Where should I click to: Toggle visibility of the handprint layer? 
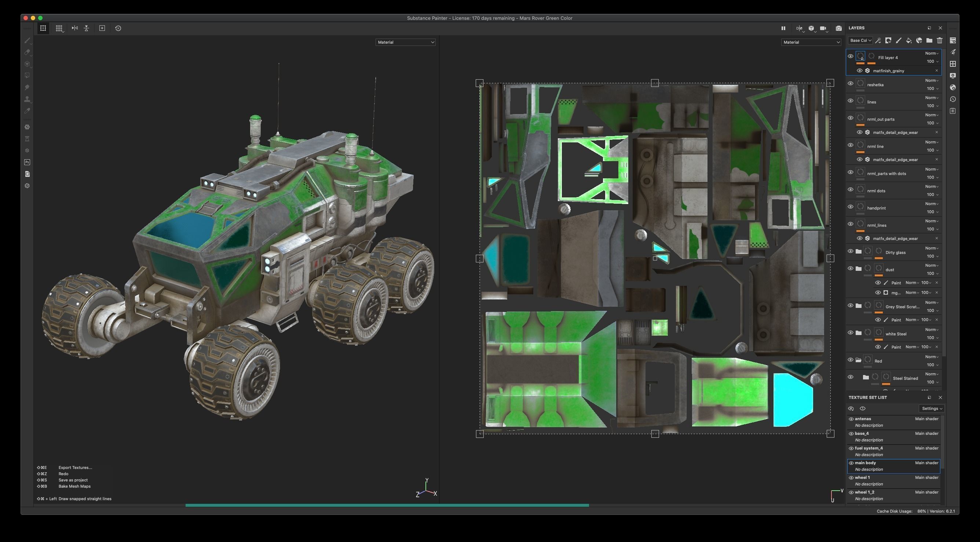(850, 207)
